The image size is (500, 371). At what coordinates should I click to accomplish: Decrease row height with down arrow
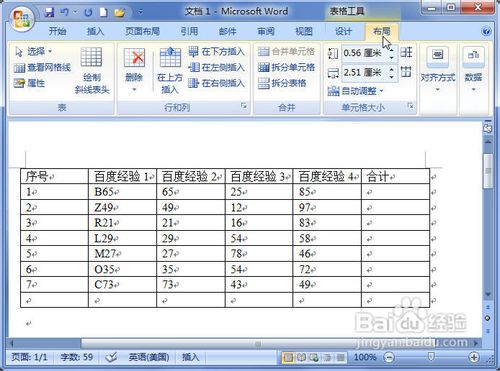(x=392, y=57)
